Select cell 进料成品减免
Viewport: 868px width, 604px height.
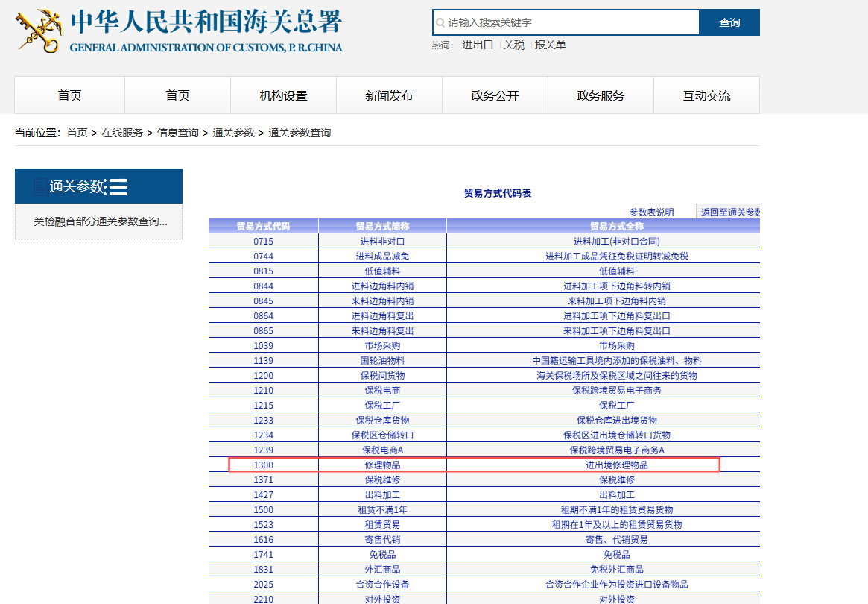[x=382, y=256]
